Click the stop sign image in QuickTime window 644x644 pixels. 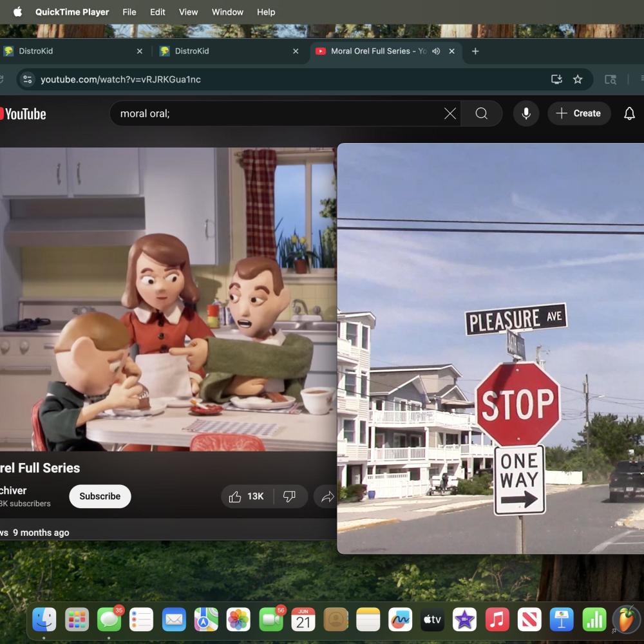click(518, 403)
